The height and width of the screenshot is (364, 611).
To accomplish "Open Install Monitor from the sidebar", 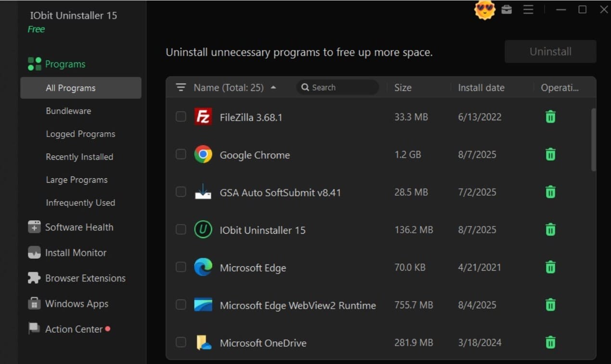I will click(x=76, y=252).
